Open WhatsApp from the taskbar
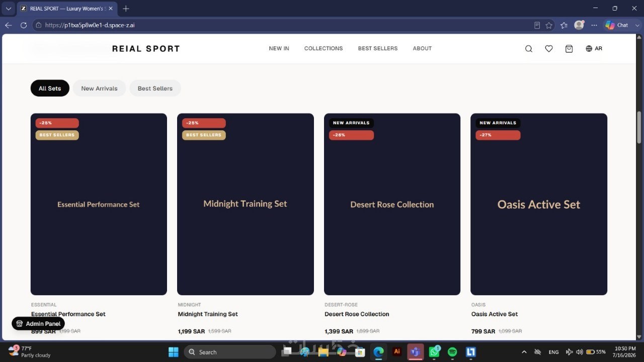This screenshot has height=362, width=644. point(434,352)
